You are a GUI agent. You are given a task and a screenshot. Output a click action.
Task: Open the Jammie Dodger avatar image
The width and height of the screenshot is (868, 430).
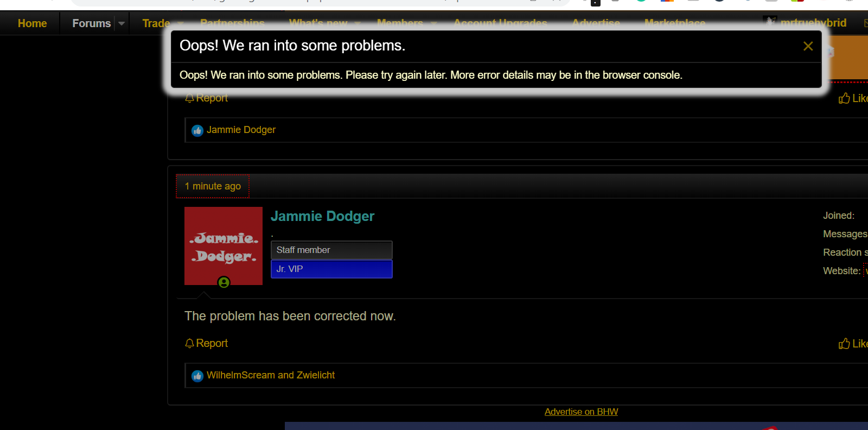224,246
